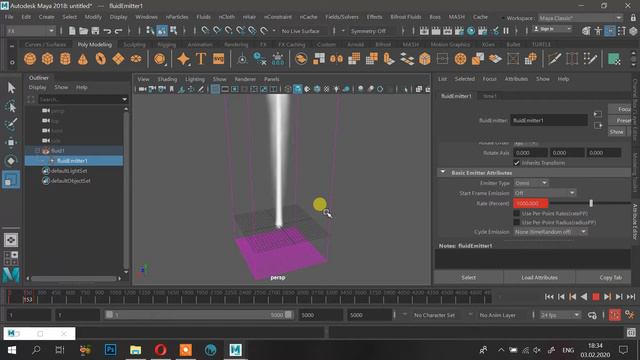Screen dimensions: 640x360
Task: Click the Save Scene icon
Action: click(95, 31)
